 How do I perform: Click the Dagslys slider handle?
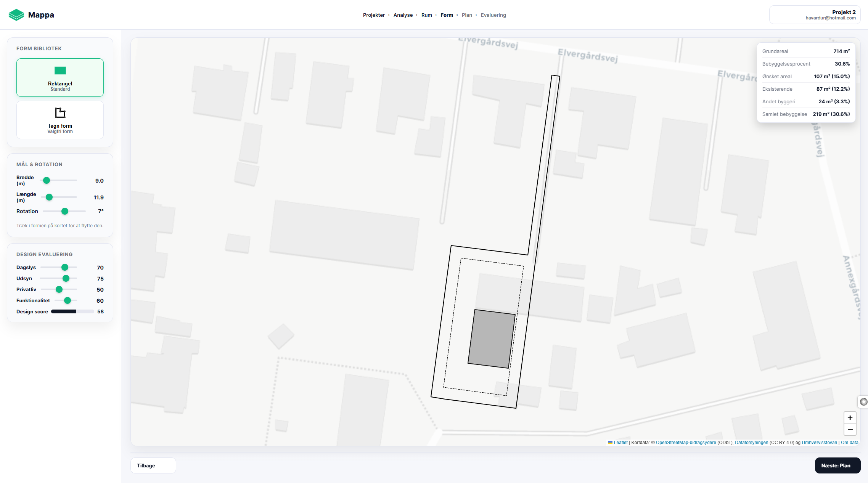click(x=65, y=267)
